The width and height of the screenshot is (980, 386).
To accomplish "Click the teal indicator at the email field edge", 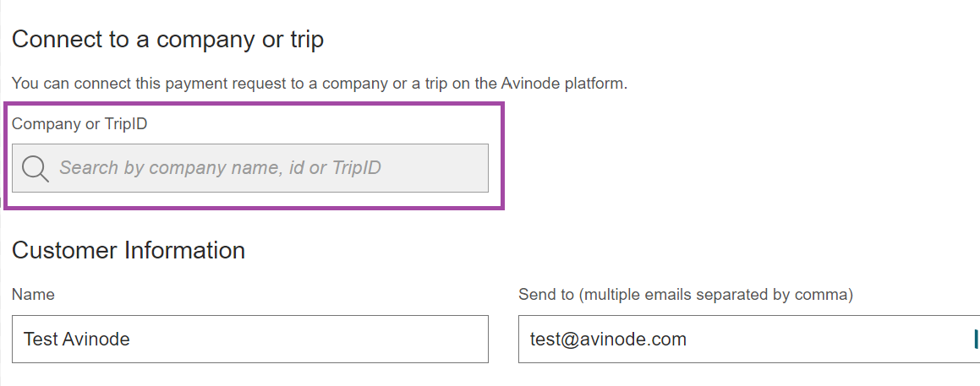I will (976, 339).
